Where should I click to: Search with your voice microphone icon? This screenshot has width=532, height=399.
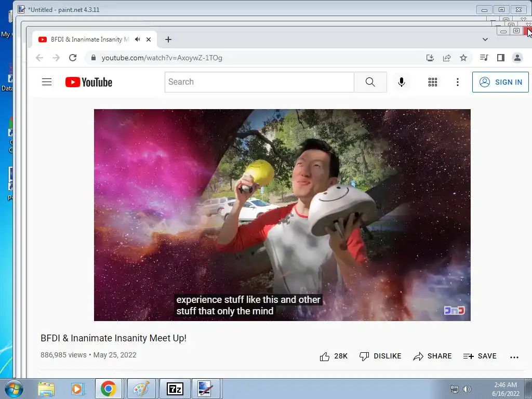[x=402, y=82]
